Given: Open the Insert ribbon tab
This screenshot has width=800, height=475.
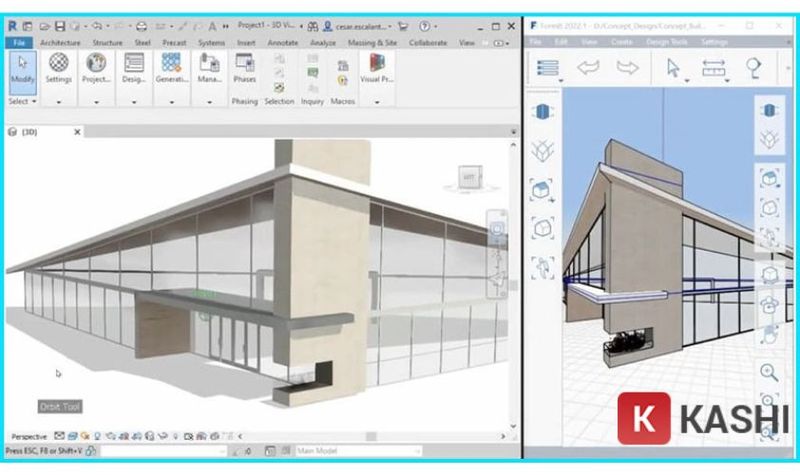Looking at the screenshot, I should [246, 43].
